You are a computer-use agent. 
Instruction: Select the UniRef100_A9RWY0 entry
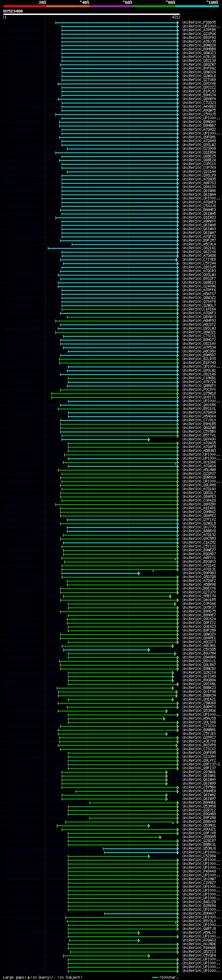pyautogui.click(x=199, y=221)
